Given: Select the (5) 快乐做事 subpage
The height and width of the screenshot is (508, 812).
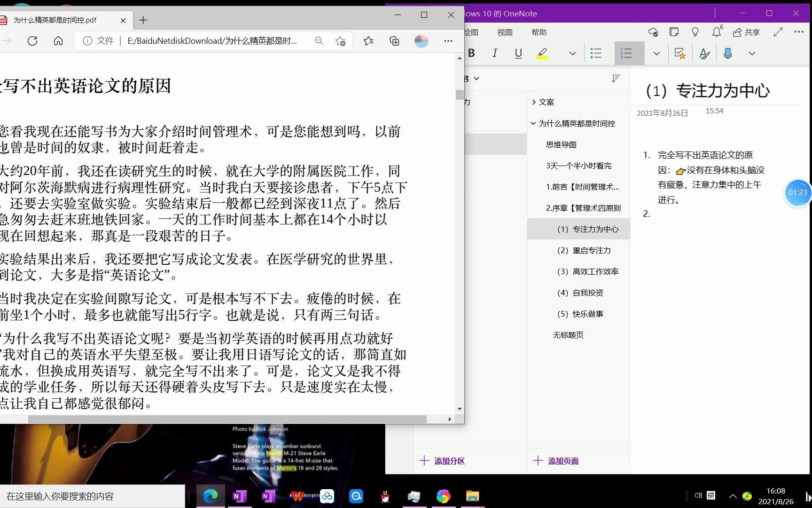Looking at the screenshot, I should coord(578,314).
